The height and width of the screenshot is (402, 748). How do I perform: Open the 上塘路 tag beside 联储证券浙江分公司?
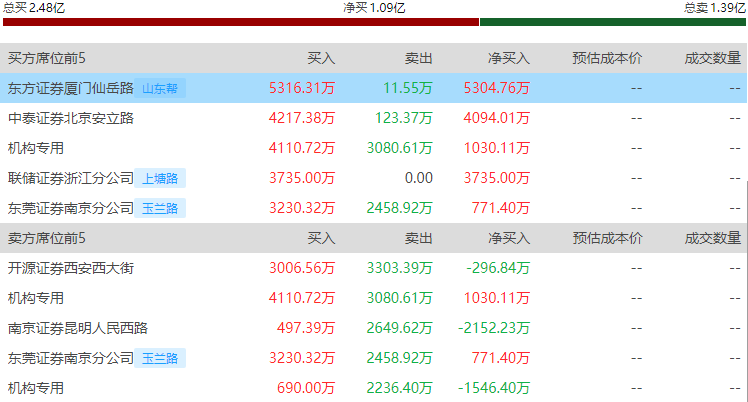160,178
